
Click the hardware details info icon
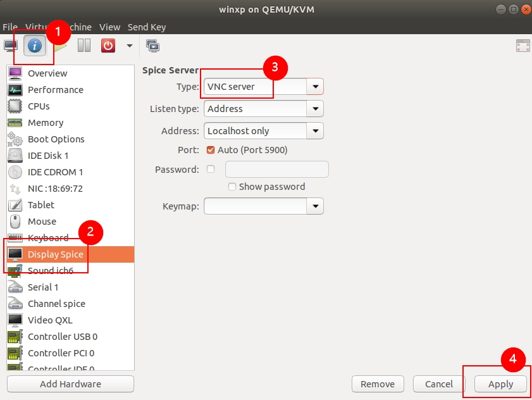pyautogui.click(x=35, y=46)
